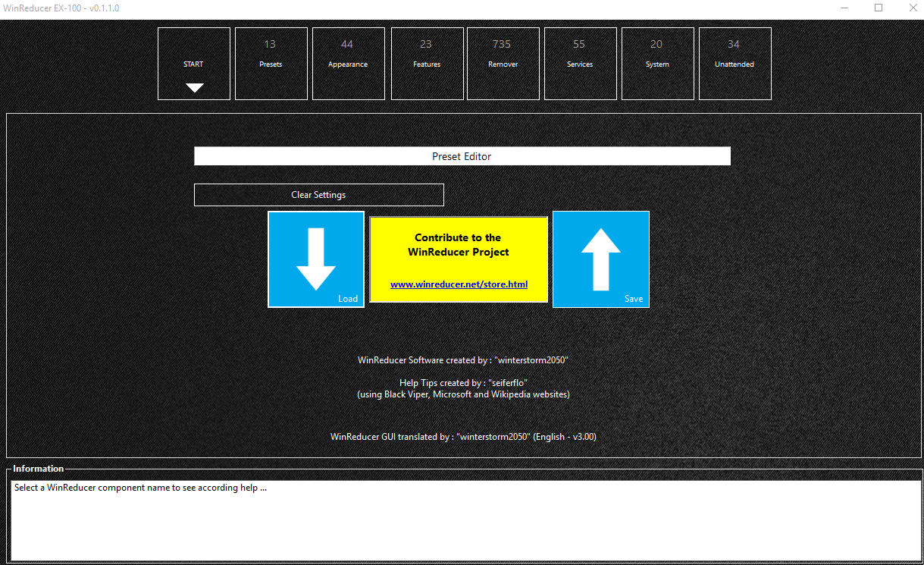Close the WinReducer EX-100 window
This screenshot has width=924, height=565.
[911, 8]
